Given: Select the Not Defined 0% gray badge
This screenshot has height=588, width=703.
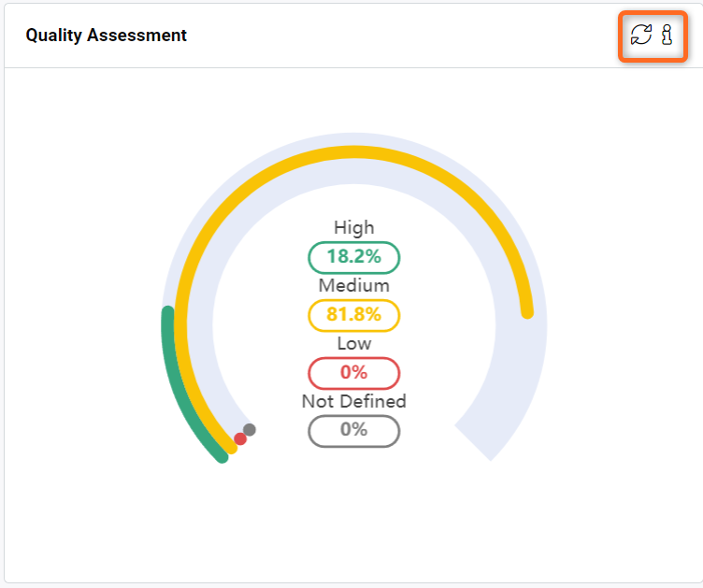Looking at the screenshot, I should point(353,431).
